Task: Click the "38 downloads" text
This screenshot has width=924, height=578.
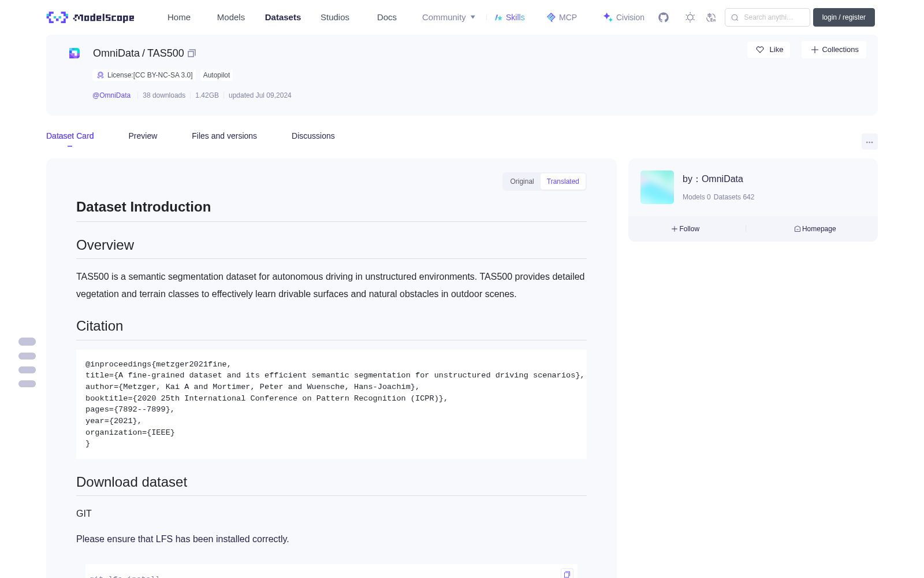Action: (164, 95)
